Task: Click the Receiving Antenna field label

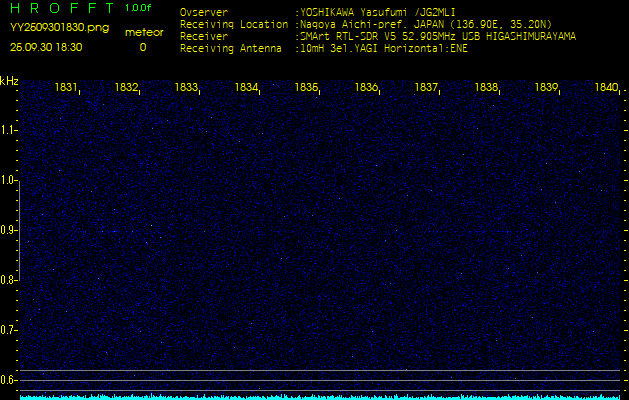Action: 231,49
